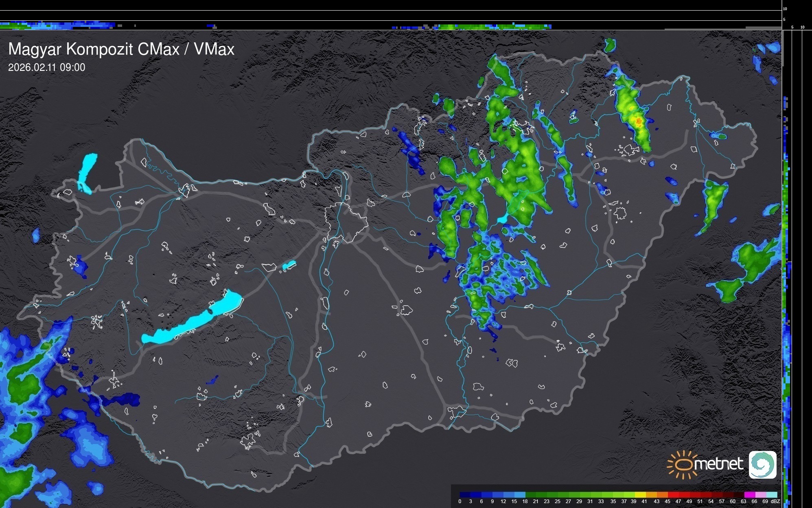
Task: Click the metnet text logo
Action: [718, 464]
